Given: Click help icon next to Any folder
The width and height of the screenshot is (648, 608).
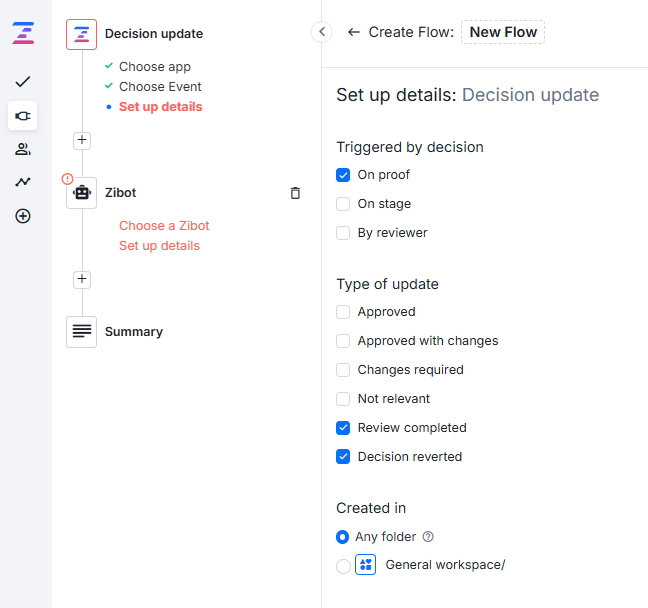Looking at the screenshot, I should [x=428, y=537].
